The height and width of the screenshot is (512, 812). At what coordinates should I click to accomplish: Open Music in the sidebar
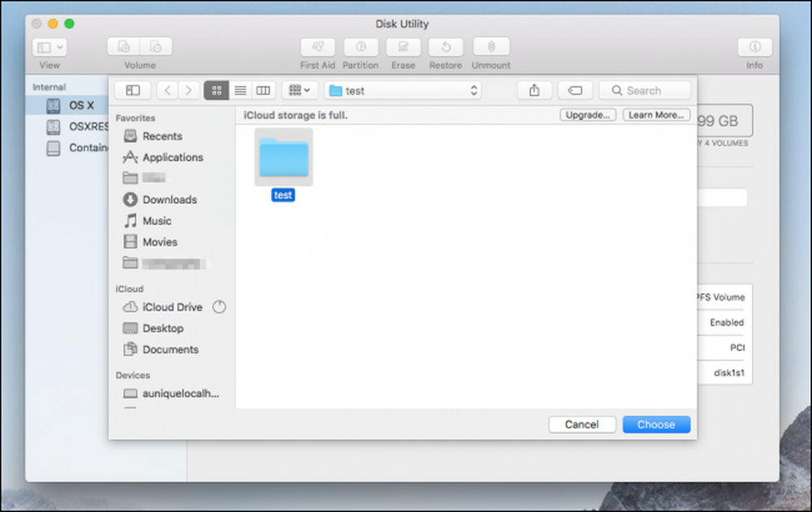148,221
